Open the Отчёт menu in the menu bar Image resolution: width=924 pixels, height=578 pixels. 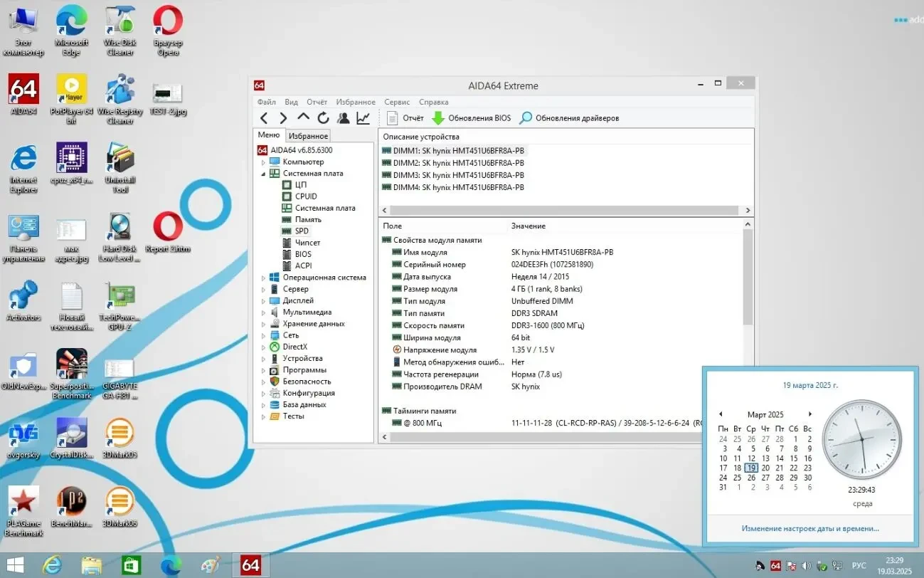click(317, 102)
